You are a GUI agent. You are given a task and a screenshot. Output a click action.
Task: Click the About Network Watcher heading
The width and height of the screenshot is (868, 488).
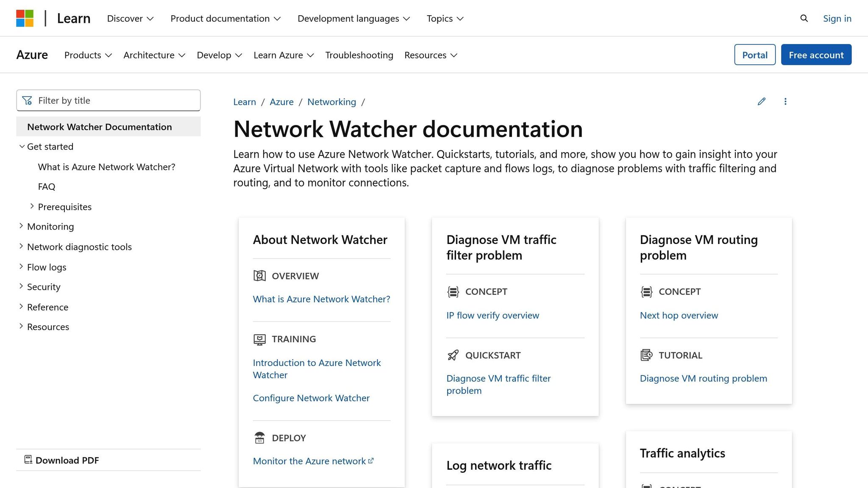tap(320, 240)
